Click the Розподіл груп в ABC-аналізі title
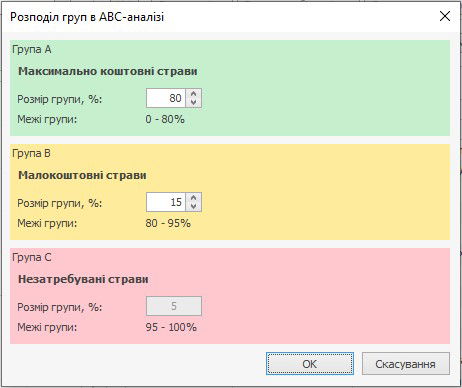Image resolution: width=462 pixels, height=388 pixels. [x=87, y=17]
